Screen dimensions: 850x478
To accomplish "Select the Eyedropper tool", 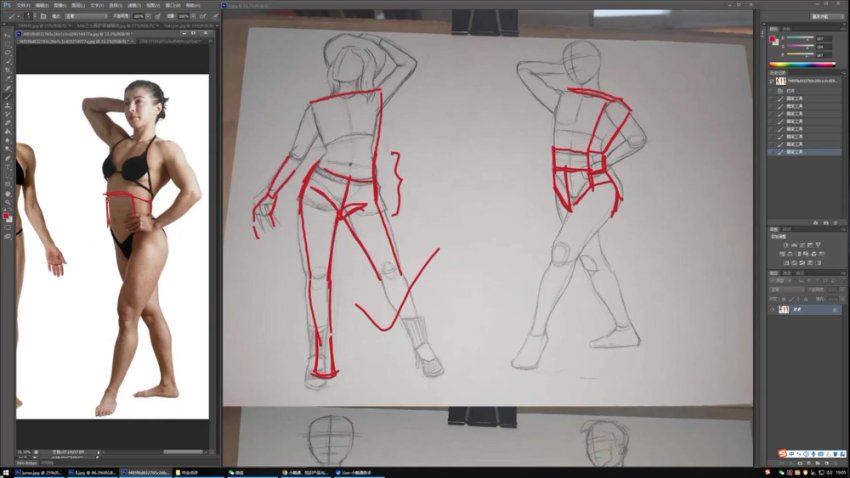I will point(8,79).
